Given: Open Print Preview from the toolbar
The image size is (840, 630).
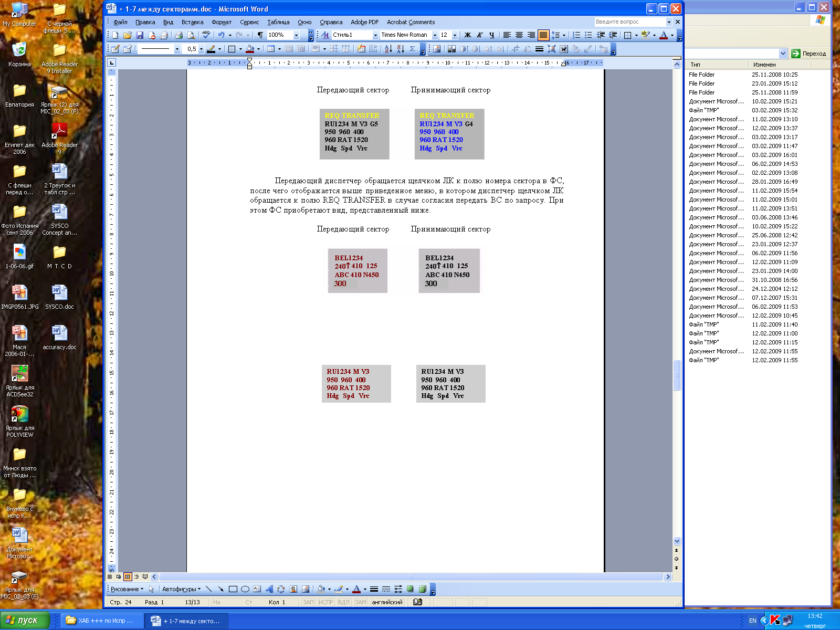Looking at the screenshot, I should pos(191,35).
